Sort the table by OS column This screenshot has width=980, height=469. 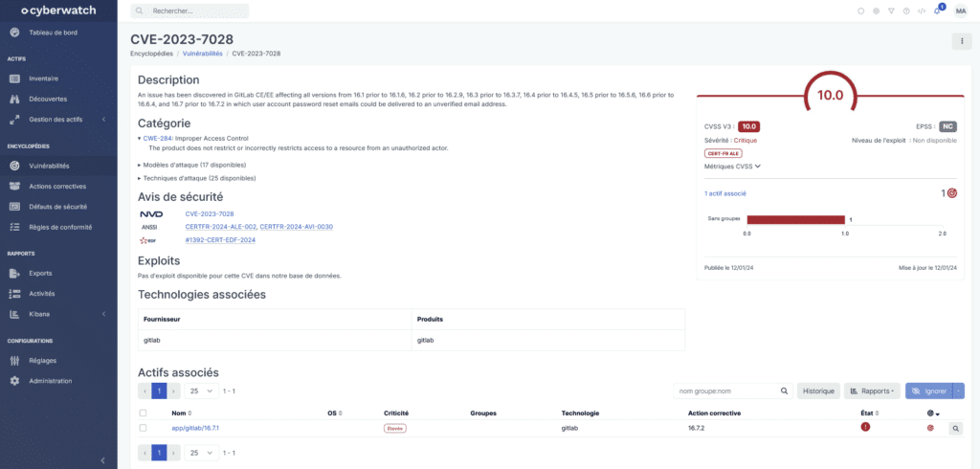pos(335,413)
